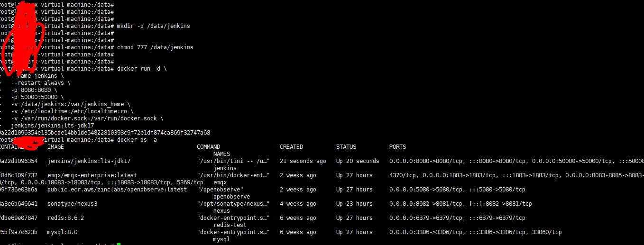The height and width of the screenshot is (245, 644).
Task: Click the '/openobserve' command entry
Action: click(x=220, y=190)
